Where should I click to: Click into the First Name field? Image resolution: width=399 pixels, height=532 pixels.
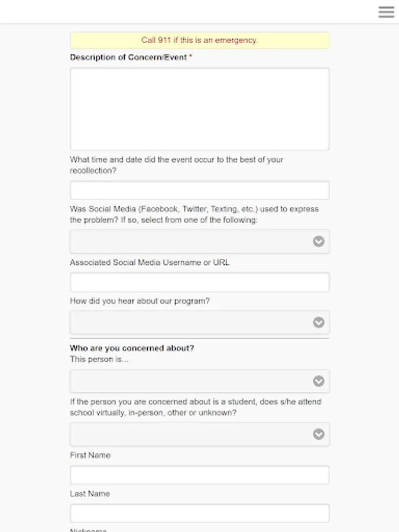coord(200,475)
